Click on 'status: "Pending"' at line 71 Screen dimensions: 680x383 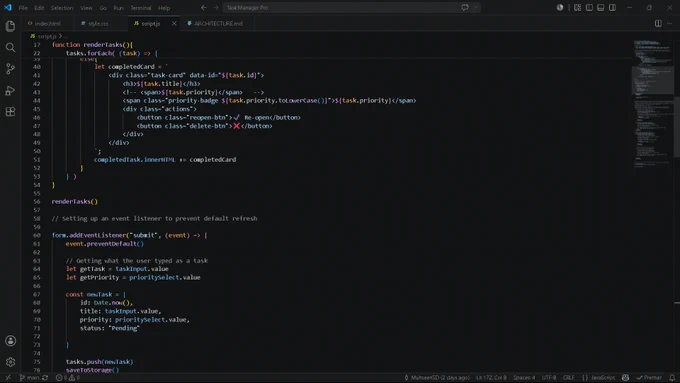click(110, 328)
